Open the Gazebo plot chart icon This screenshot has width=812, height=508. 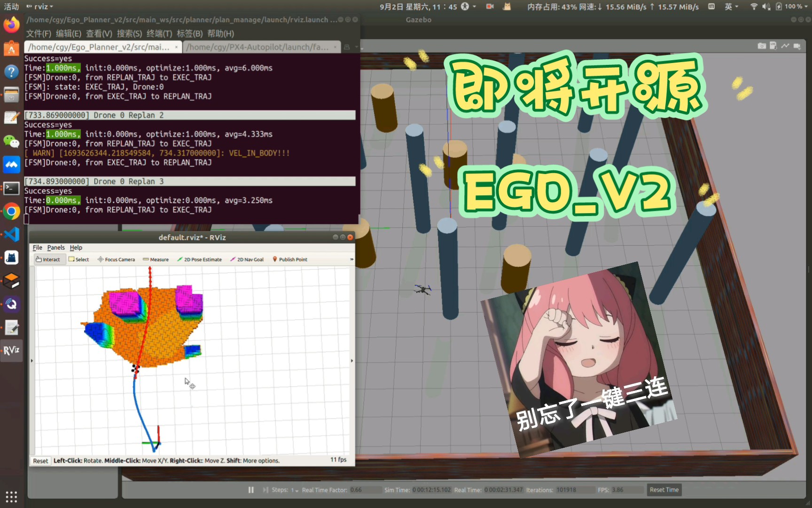click(x=785, y=46)
